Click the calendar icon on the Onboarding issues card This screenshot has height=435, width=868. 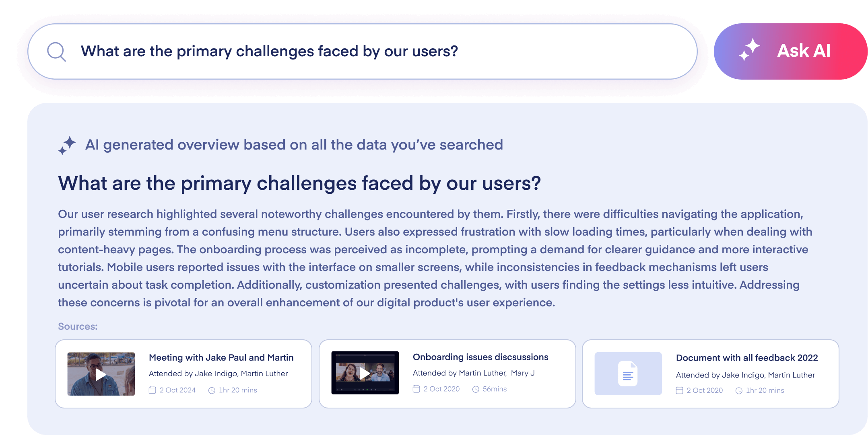click(416, 389)
